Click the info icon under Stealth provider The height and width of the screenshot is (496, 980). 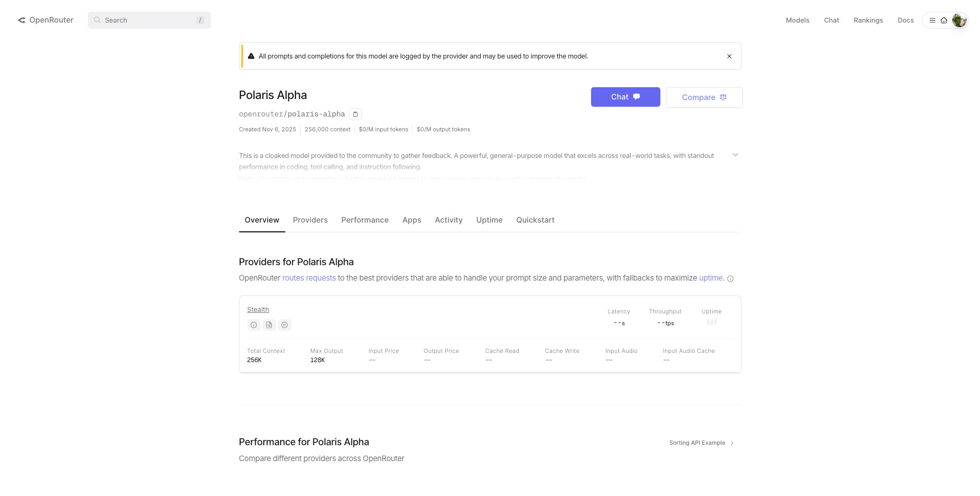click(253, 325)
